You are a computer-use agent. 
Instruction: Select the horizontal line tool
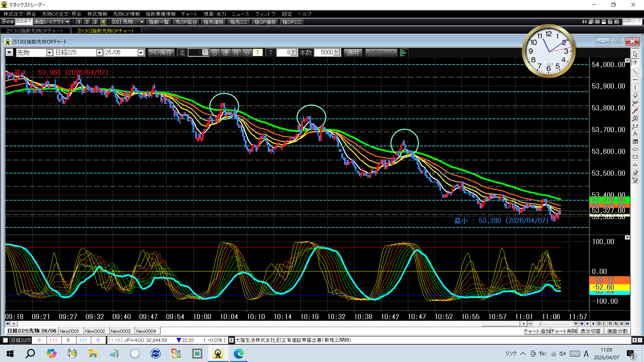point(635,80)
